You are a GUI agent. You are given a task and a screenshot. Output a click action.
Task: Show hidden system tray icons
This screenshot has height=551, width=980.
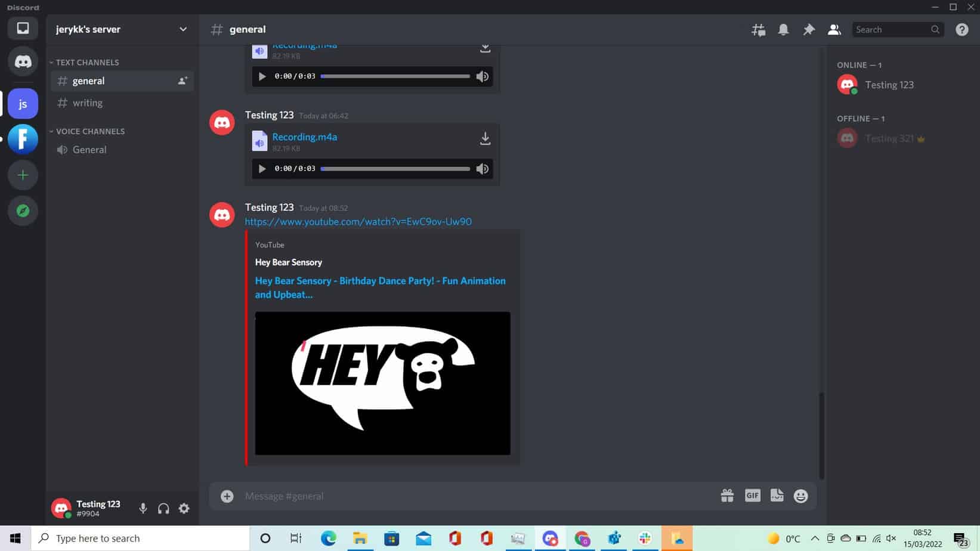pos(815,538)
